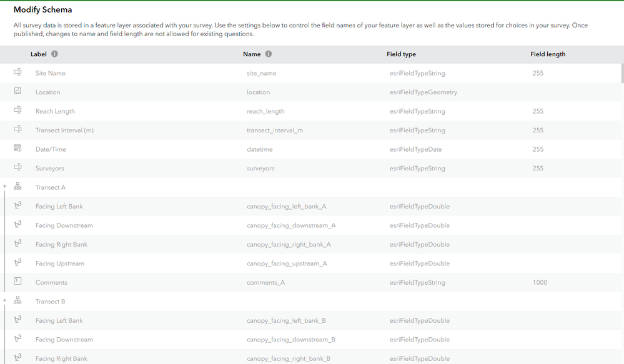Click the Transect A group icon
The image size is (624, 364).
[17, 187]
